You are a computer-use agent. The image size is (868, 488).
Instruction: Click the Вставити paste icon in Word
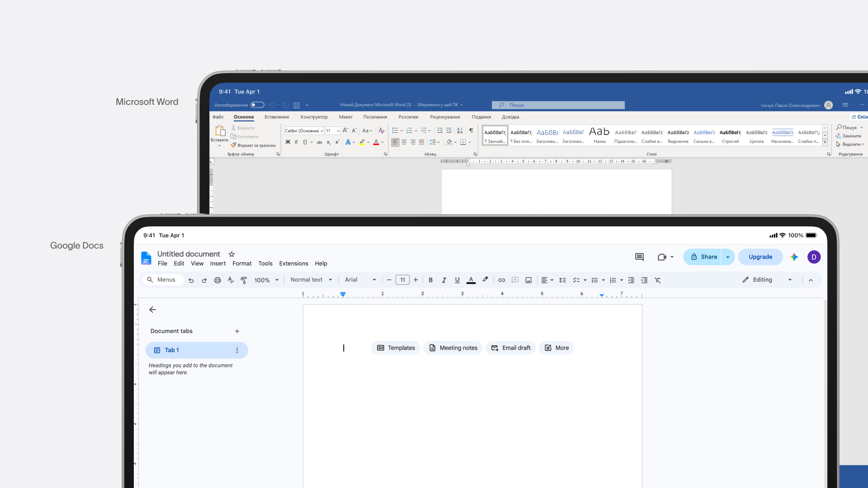(x=220, y=131)
